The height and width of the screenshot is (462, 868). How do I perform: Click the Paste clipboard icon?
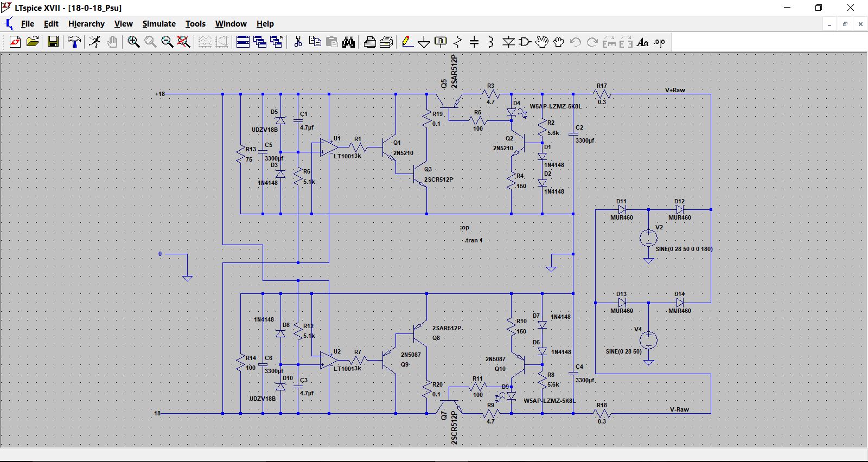coord(332,42)
